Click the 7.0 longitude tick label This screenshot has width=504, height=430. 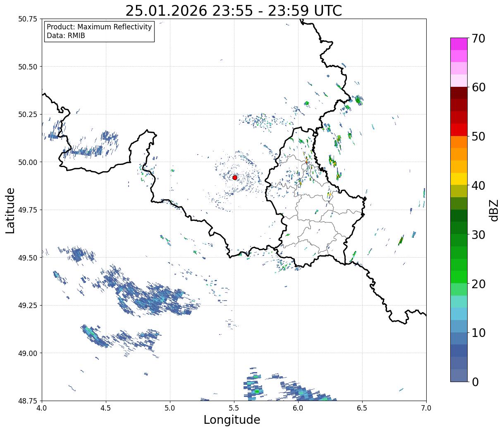(x=426, y=408)
